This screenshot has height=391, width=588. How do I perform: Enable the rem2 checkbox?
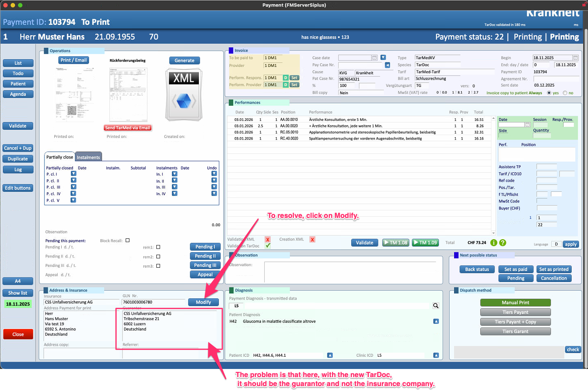pos(158,257)
